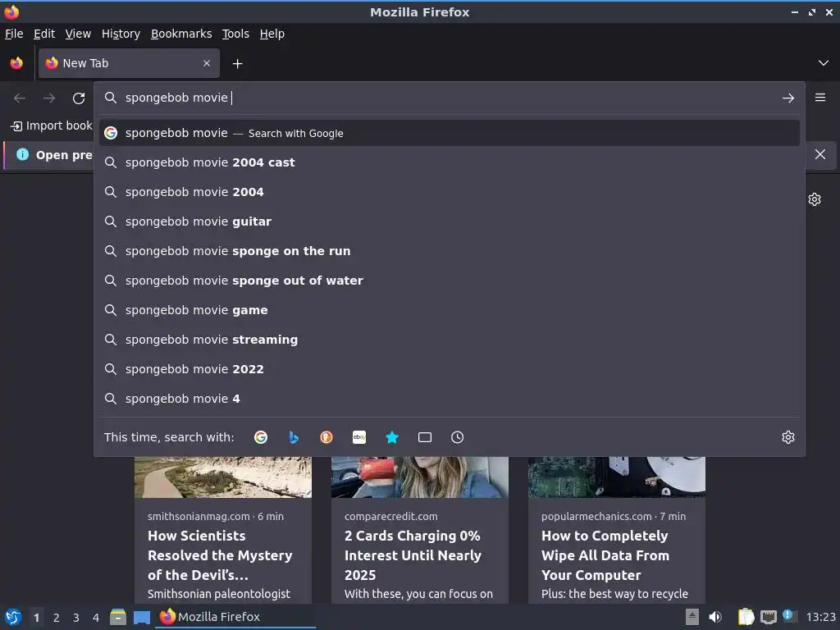840x630 pixels.
Task: Click network status tray icon
Action: [768, 617]
